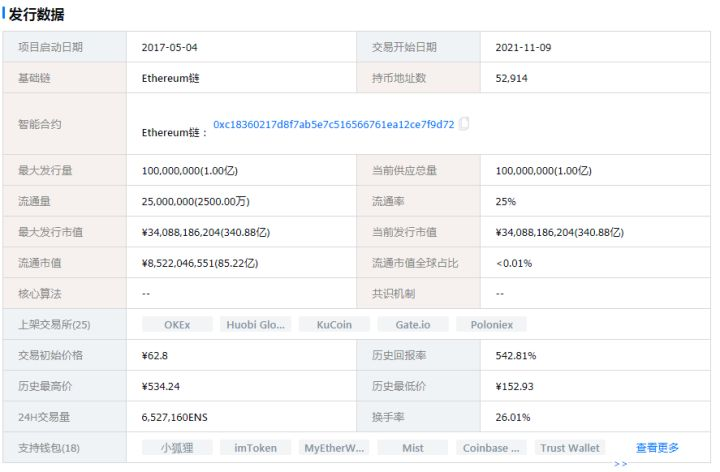720x472 pixels.
Task: Select the Huobi Glo... exchange tag
Action: point(256,325)
